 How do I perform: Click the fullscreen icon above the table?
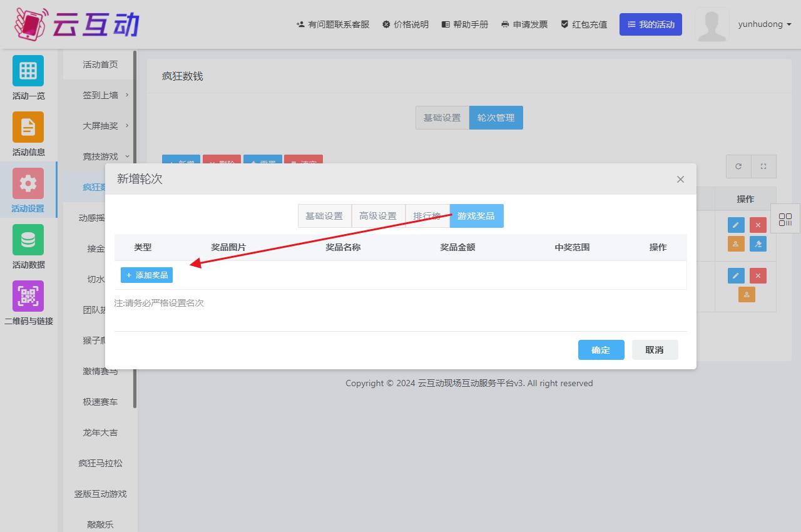pos(763,166)
